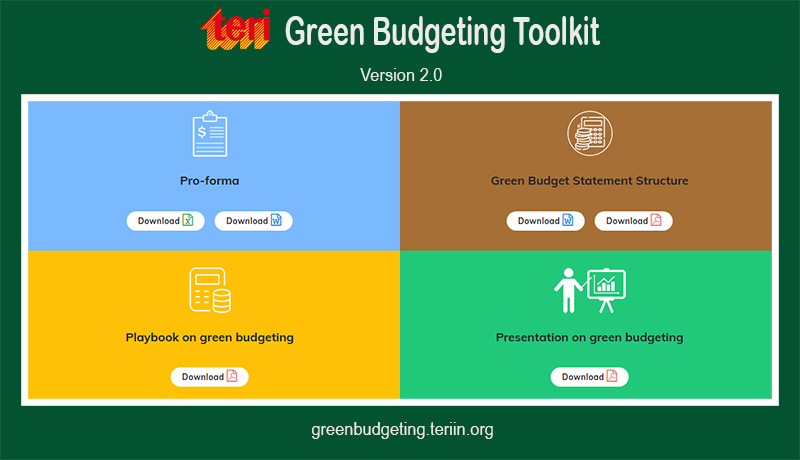This screenshot has width=800, height=460.
Task: Click the Playbook on green budgeting title
Action: [x=210, y=337]
